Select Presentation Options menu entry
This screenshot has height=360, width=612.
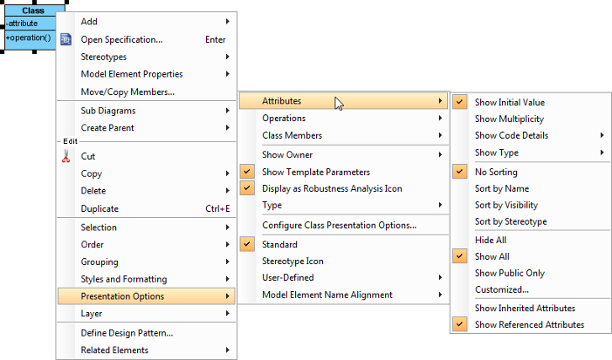[x=146, y=296]
